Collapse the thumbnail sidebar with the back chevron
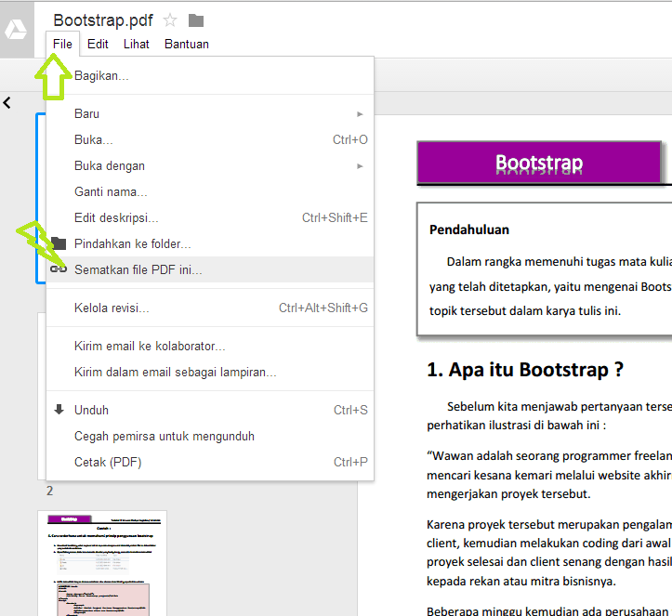This screenshot has width=672, height=616. tap(7, 103)
